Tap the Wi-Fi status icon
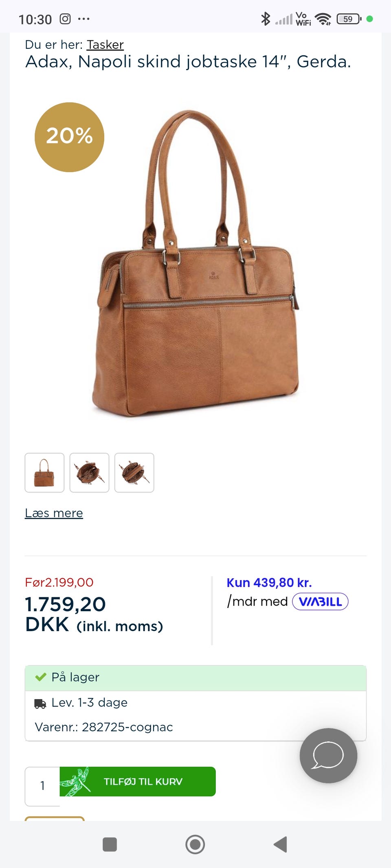The height and width of the screenshot is (868, 391). pos(323,19)
